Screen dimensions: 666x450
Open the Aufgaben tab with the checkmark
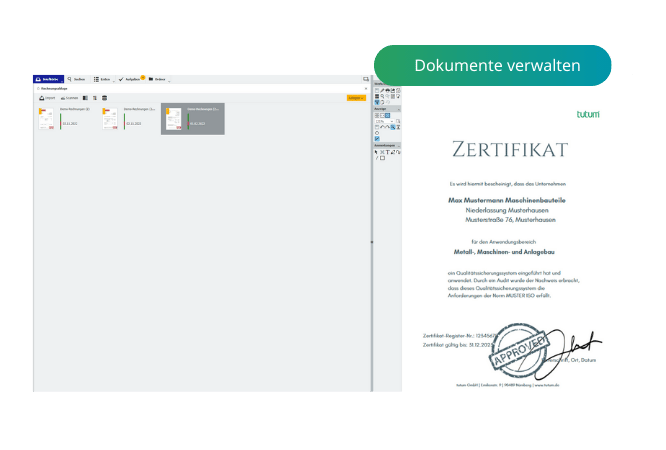coord(130,79)
